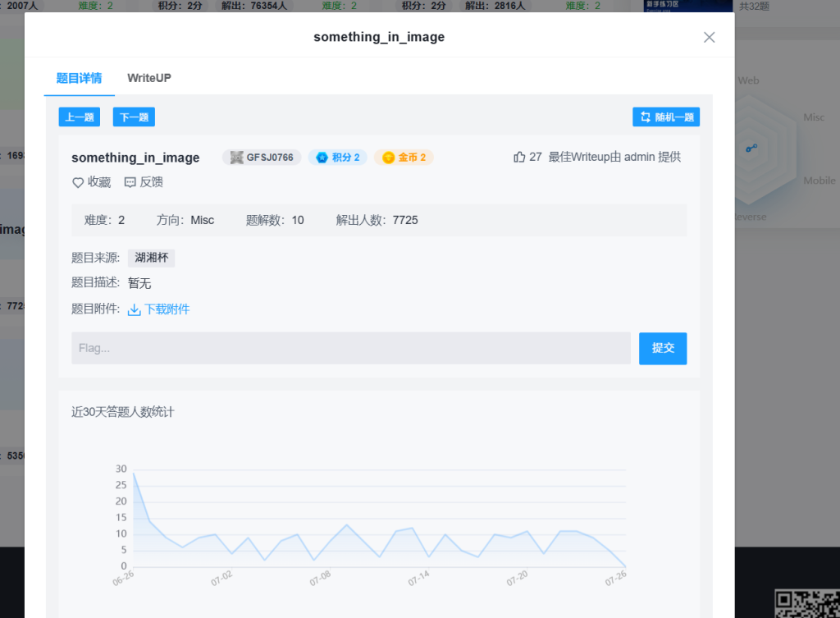Click the 金币 2 coin badge
Image resolution: width=840 pixels, height=618 pixels.
point(404,158)
